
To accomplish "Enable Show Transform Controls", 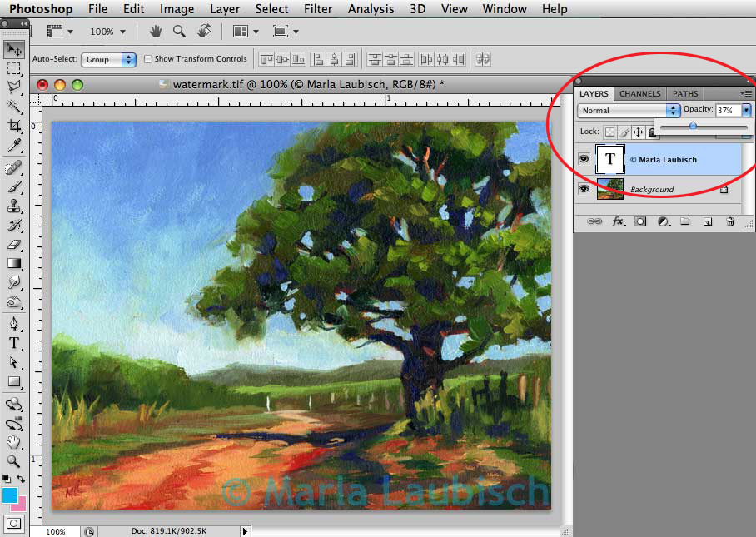I will pyautogui.click(x=147, y=59).
